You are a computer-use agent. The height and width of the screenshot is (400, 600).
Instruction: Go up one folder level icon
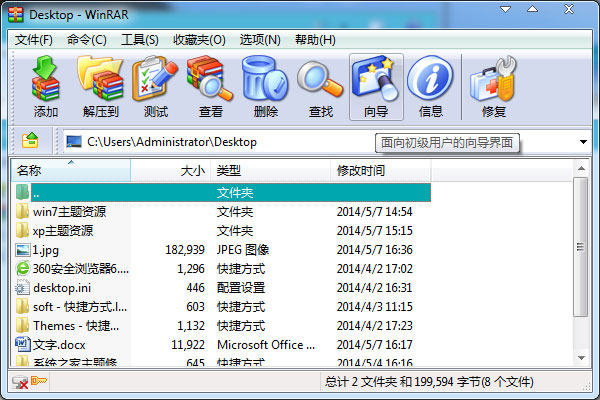(x=30, y=140)
